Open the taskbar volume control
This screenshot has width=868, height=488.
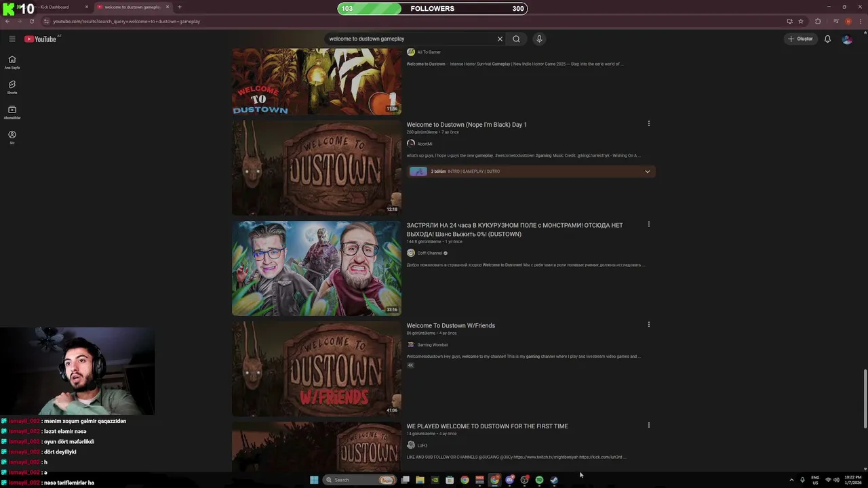click(836, 480)
